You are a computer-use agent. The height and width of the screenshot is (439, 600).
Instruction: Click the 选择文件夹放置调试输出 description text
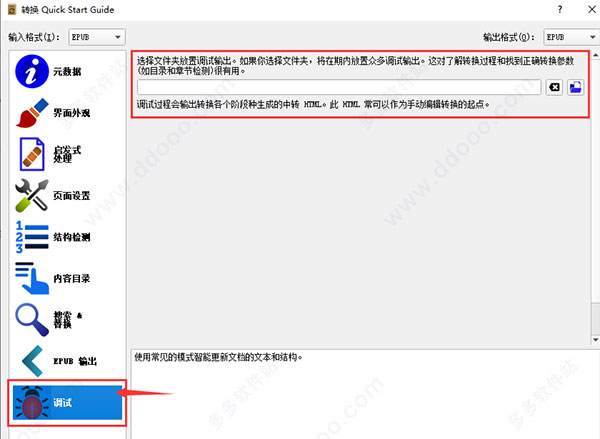355,65
